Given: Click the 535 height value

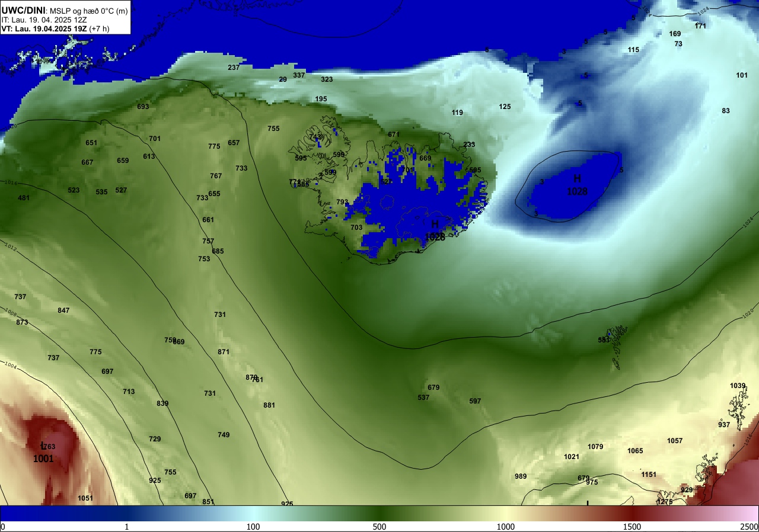Looking at the screenshot, I should 101,192.
